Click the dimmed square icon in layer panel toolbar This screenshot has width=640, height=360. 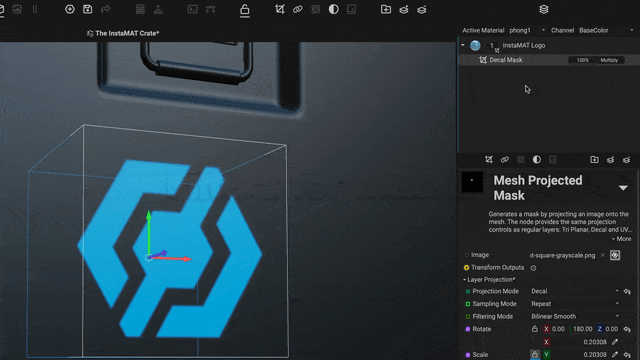553,160
